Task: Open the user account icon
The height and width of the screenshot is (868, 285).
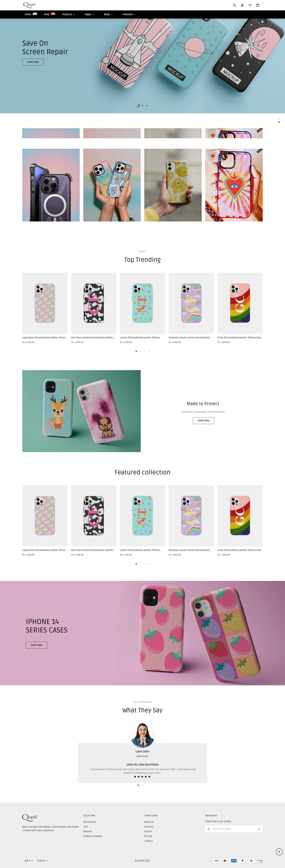Action: coord(242,5)
